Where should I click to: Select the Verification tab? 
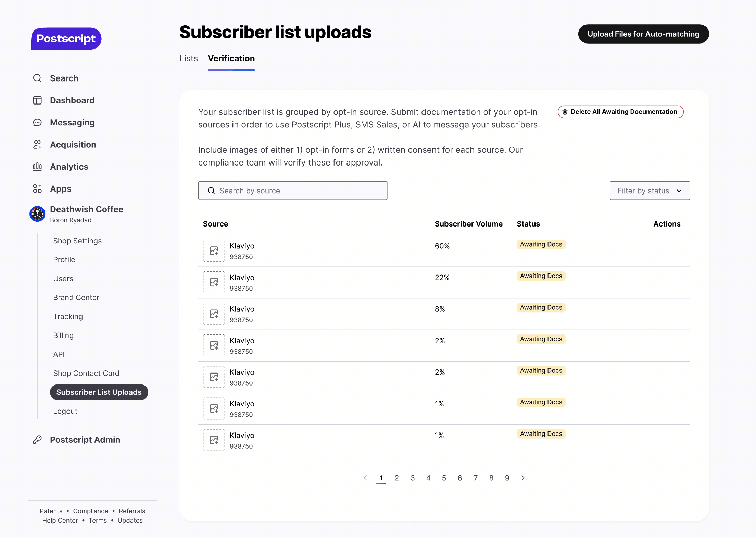tap(231, 59)
